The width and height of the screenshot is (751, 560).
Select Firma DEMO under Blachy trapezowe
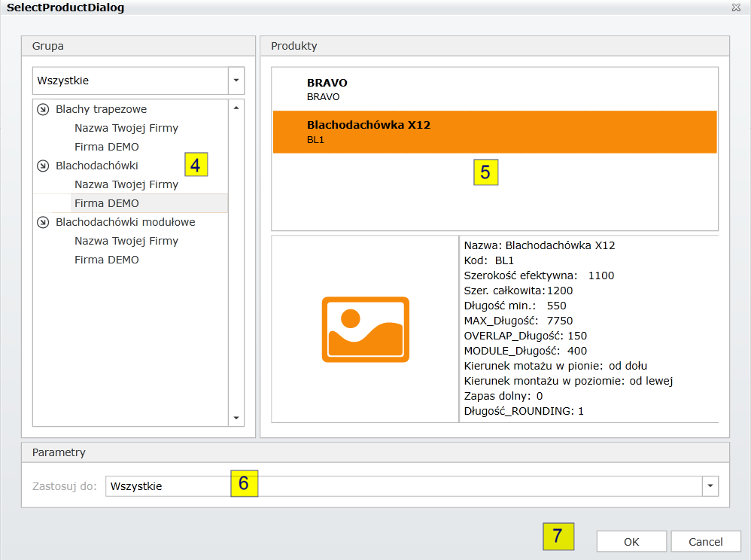pyautogui.click(x=107, y=147)
